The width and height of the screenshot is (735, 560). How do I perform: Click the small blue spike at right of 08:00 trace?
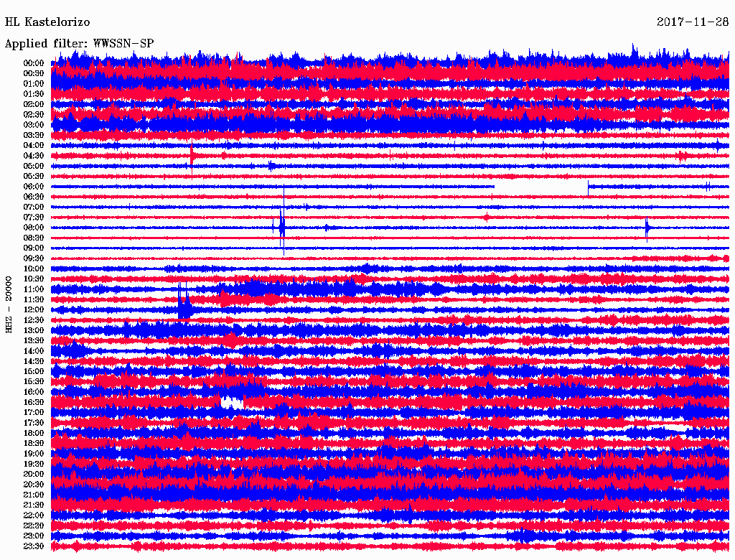(x=647, y=228)
